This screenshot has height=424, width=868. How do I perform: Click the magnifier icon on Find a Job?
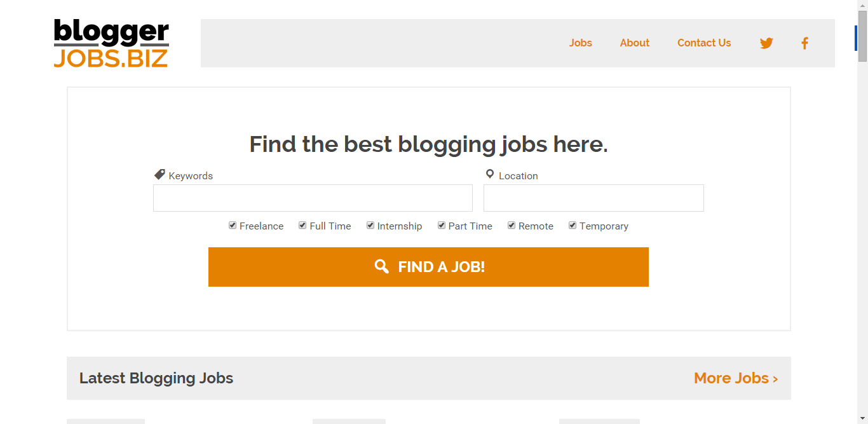pyautogui.click(x=382, y=266)
